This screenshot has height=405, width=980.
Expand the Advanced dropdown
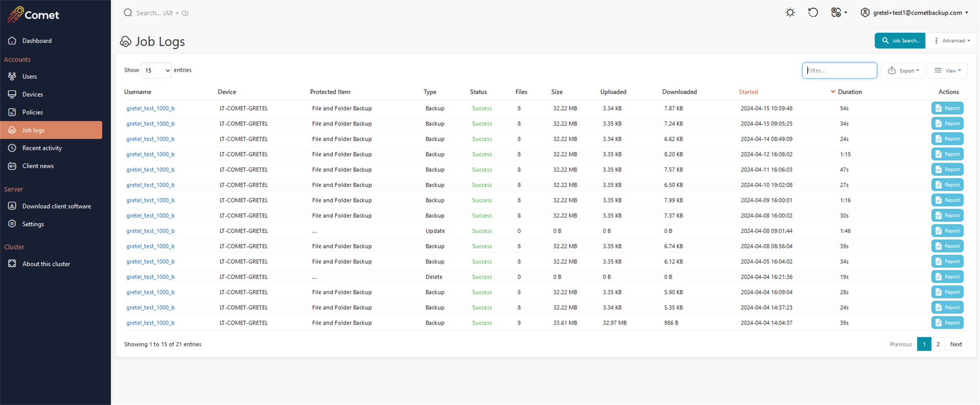(x=951, y=40)
